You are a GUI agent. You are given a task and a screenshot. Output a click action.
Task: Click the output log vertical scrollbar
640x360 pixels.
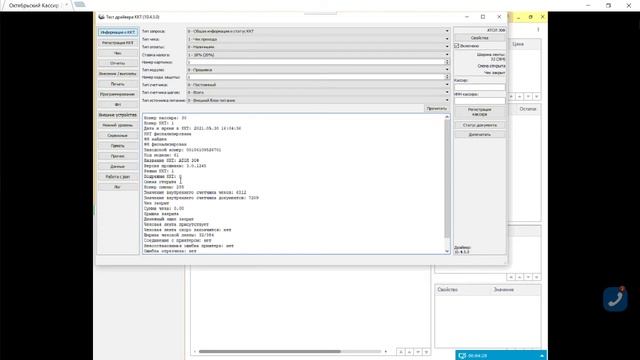pos(447,178)
